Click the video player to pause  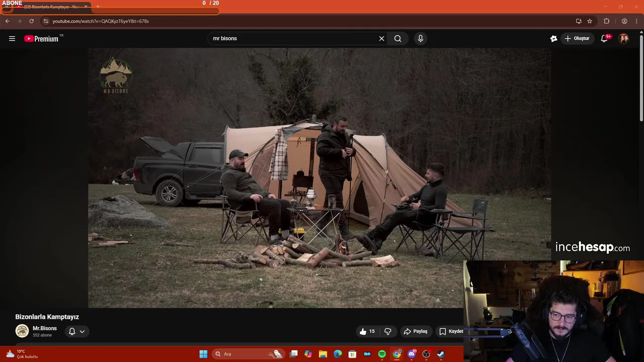(319, 177)
